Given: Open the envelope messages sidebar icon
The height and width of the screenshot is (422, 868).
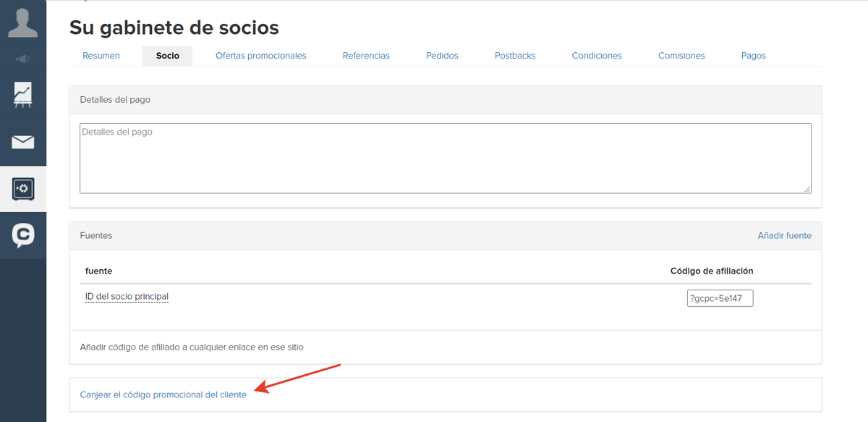Looking at the screenshot, I should coord(23,142).
